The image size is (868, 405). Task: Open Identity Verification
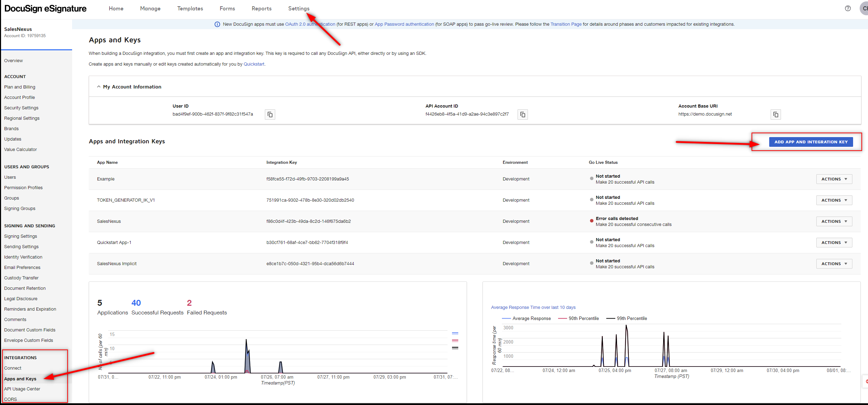(23, 257)
